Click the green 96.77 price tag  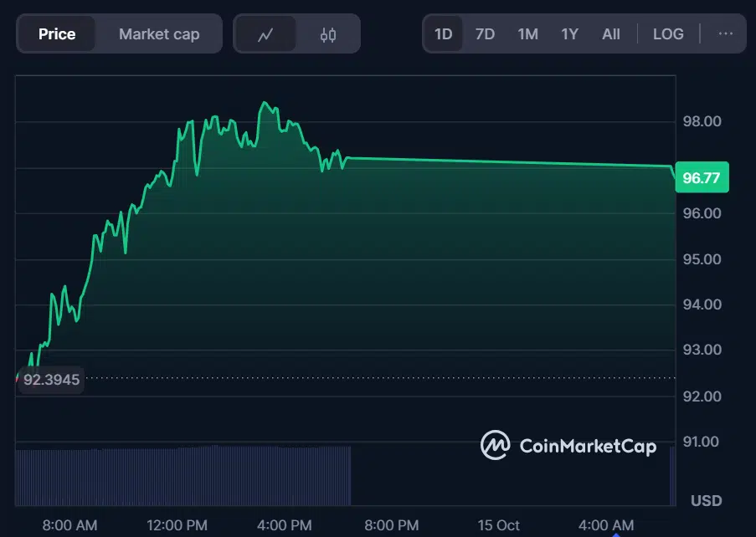pos(702,177)
